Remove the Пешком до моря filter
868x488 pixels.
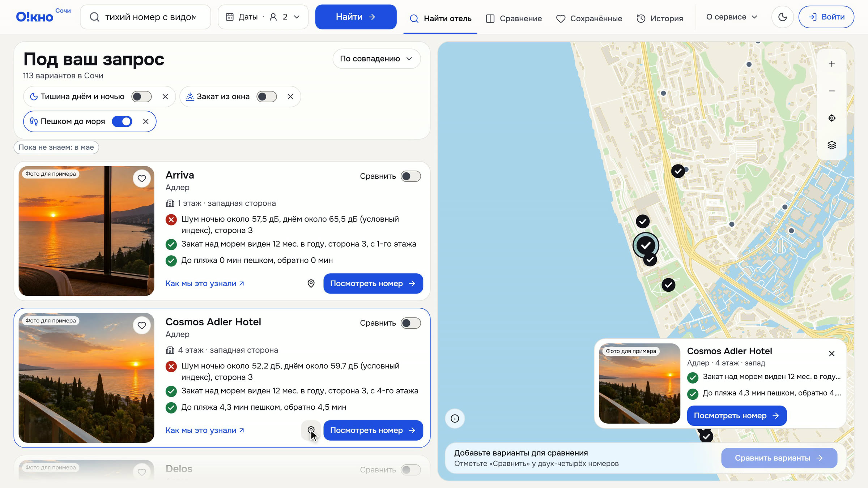146,121
